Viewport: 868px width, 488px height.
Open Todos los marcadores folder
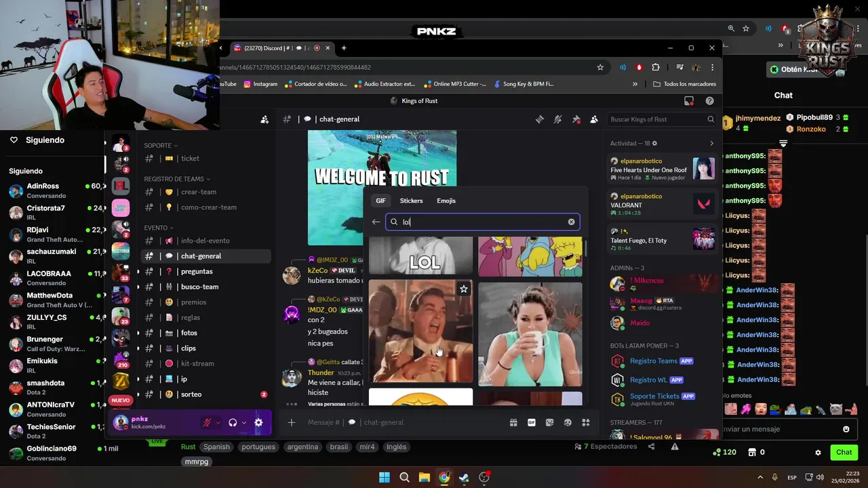tap(684, 84)
